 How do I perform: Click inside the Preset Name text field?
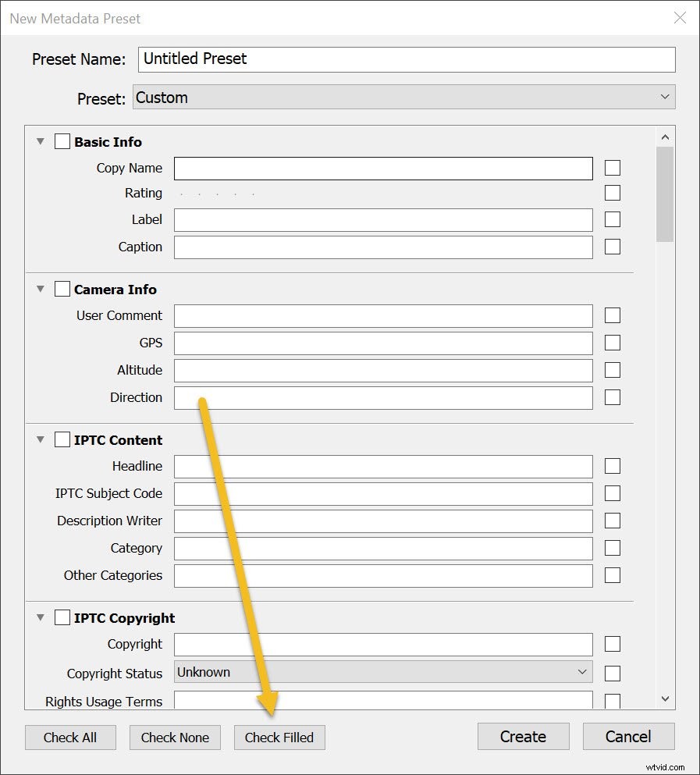(406, 59)
